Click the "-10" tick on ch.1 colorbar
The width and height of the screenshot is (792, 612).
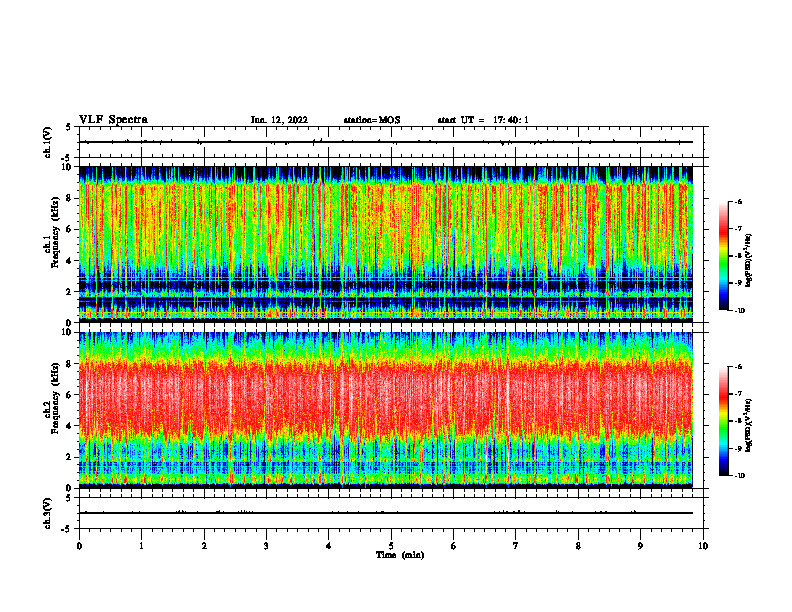(x=740, y=311)
